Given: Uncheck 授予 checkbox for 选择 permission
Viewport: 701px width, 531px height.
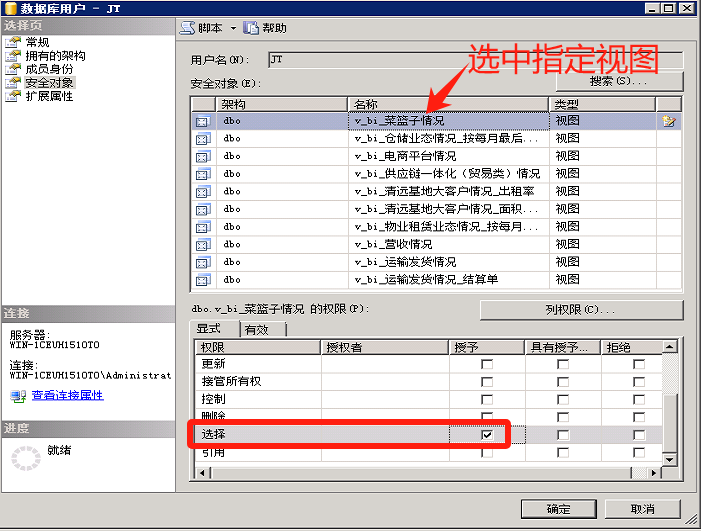Looking at the screenshot, I should point(487,434).
